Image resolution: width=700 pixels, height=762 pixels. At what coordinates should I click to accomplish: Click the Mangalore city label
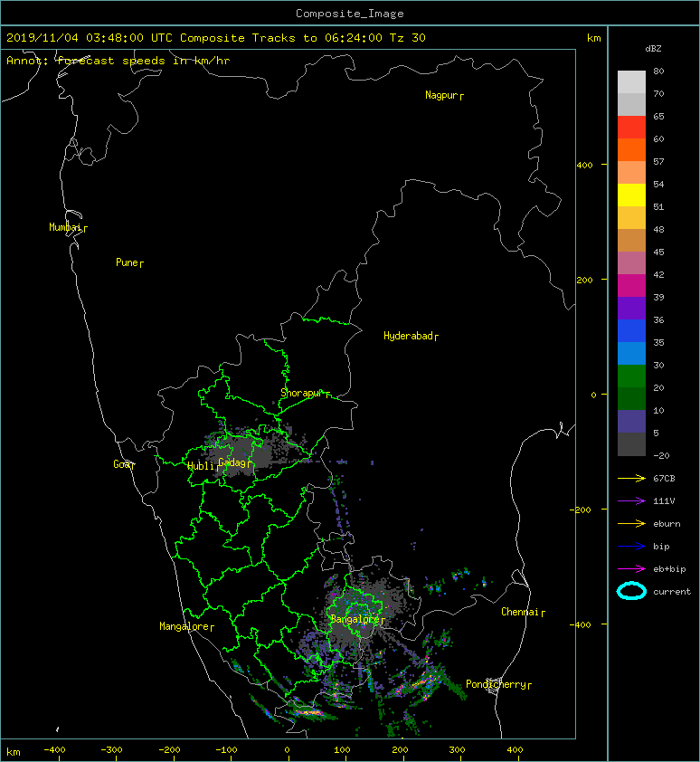pyautogui.click(x=186, y=627)
